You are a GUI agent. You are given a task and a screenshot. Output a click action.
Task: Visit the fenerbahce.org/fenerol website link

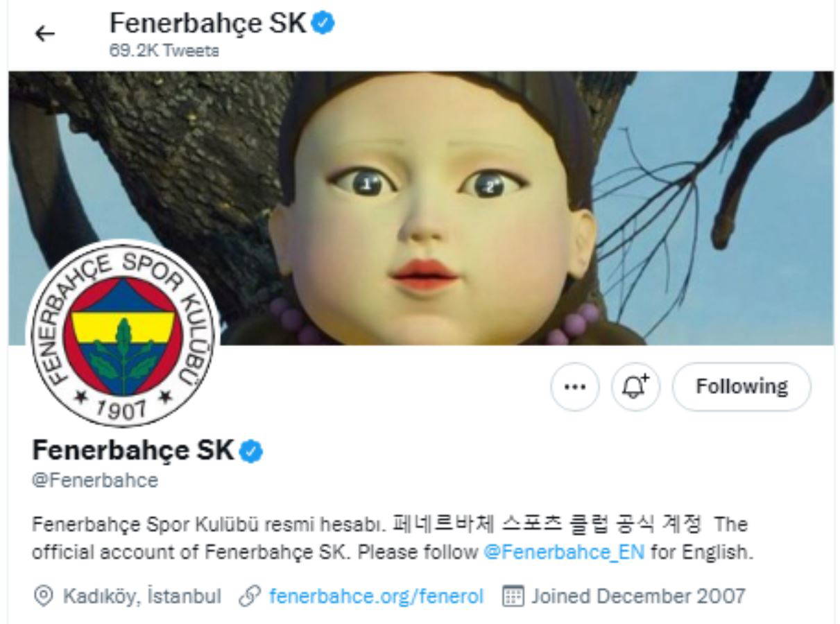(x=376, y=596)
